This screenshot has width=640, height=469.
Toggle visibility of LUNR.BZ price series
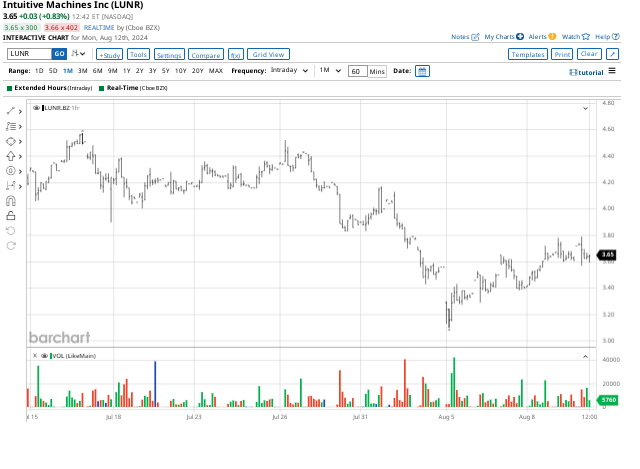[36, 107]
